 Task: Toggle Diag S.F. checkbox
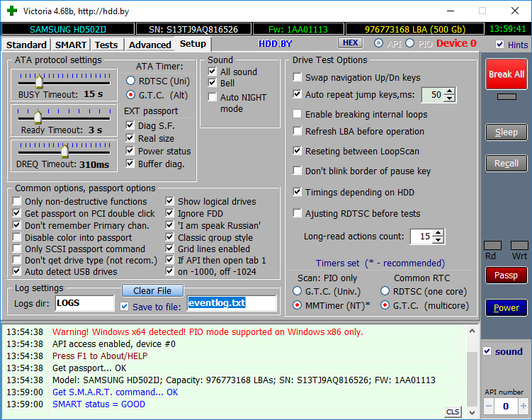[130, 125]
